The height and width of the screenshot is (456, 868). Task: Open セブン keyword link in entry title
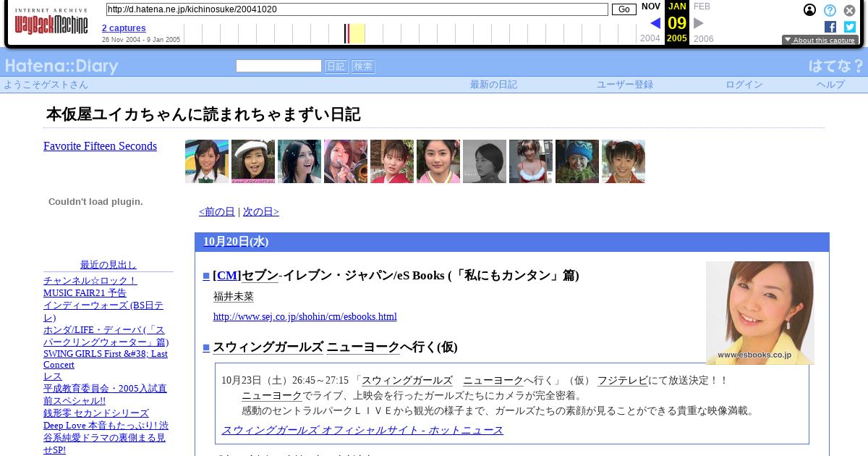[260, 276]
